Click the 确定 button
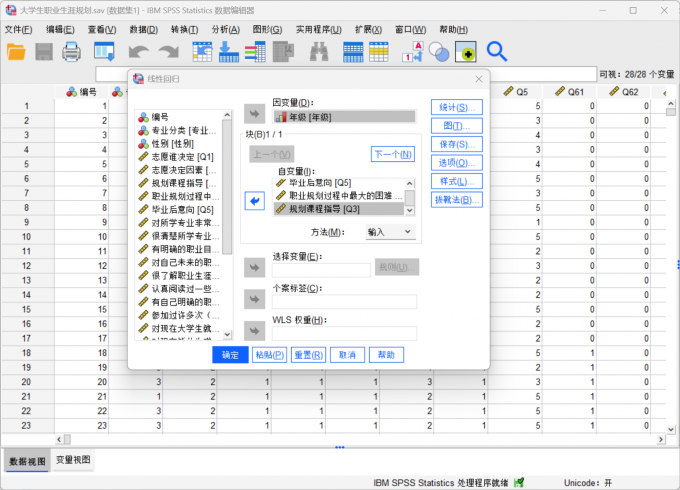 coord(230,355)
